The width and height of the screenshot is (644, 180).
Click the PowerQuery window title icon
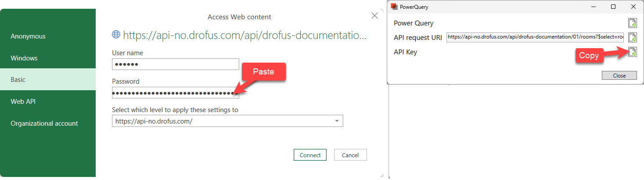coord(394,7)
